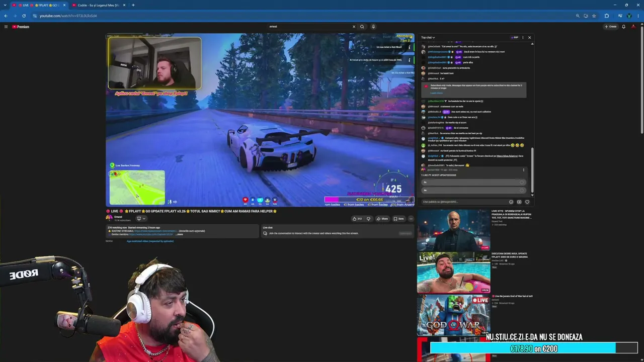Clear the search box with the X

point(354,27)
